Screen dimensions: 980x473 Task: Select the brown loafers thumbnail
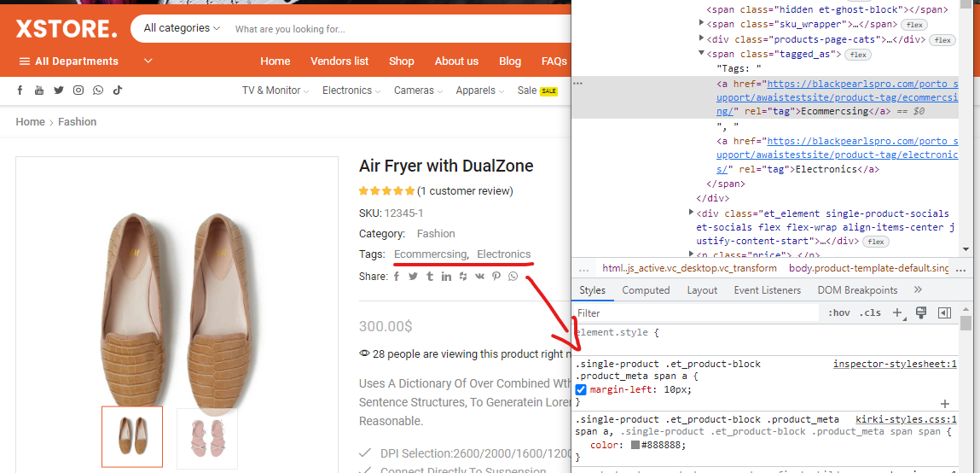click(132, 437)
